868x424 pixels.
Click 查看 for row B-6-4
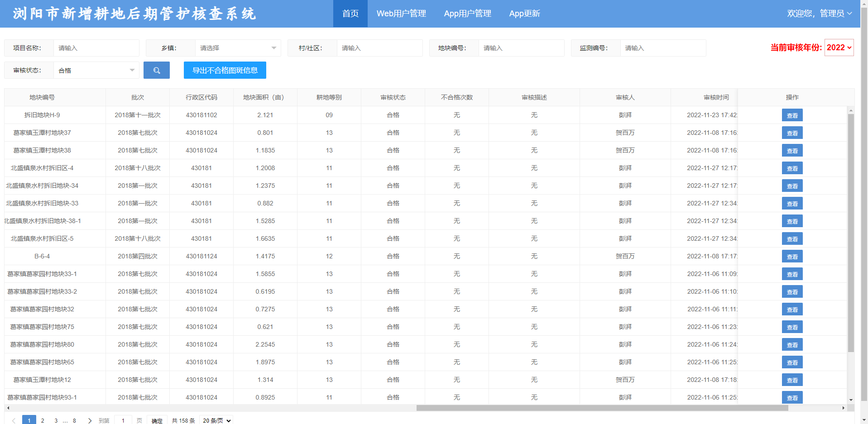point(792,257)
